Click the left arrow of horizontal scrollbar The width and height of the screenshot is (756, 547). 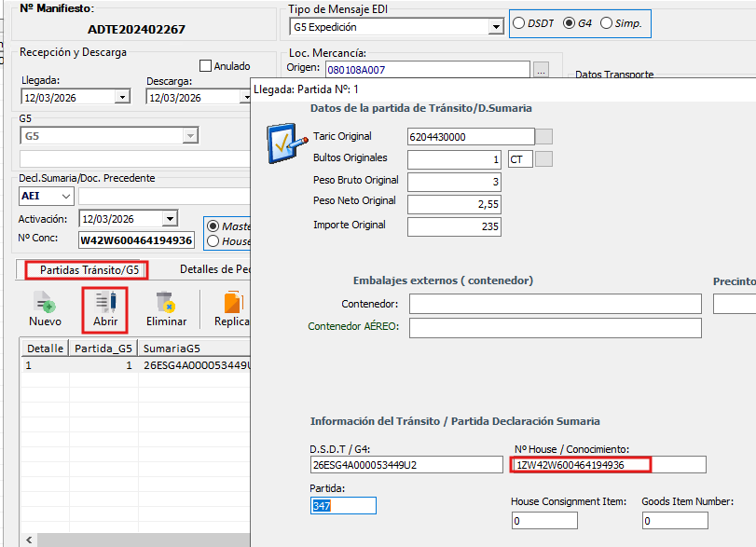tap(28, 540)
